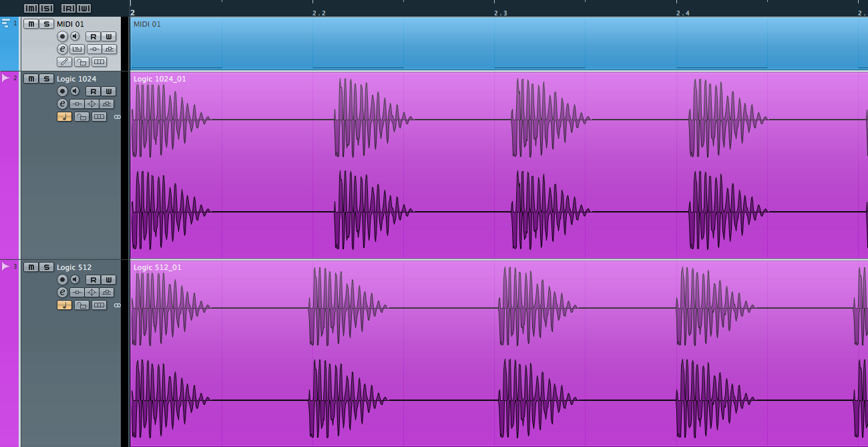The image size is (868, 447).
Task: Expand automation arrow for Logic 512 track
Action: pyautogui.click(x=6, y=267)
